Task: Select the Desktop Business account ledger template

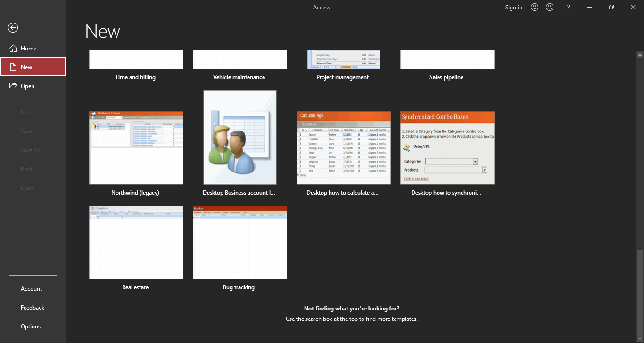Action: 240,138
